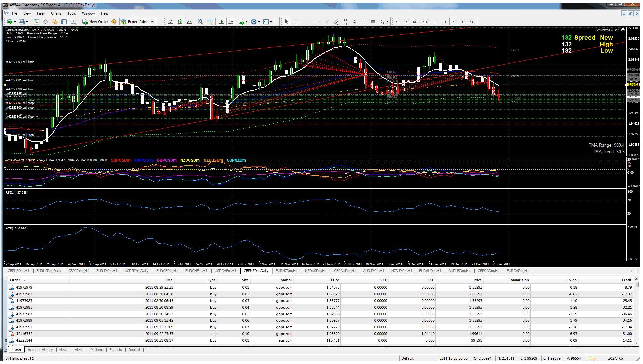
Task: Open the Market Watch window icon
Action: [36, 22]
